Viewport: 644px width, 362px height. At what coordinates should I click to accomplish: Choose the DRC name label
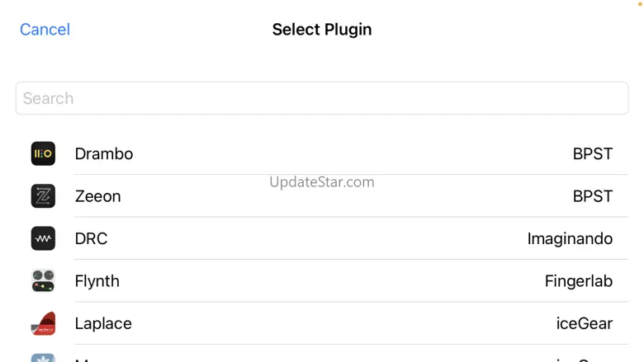pos(91,239)
